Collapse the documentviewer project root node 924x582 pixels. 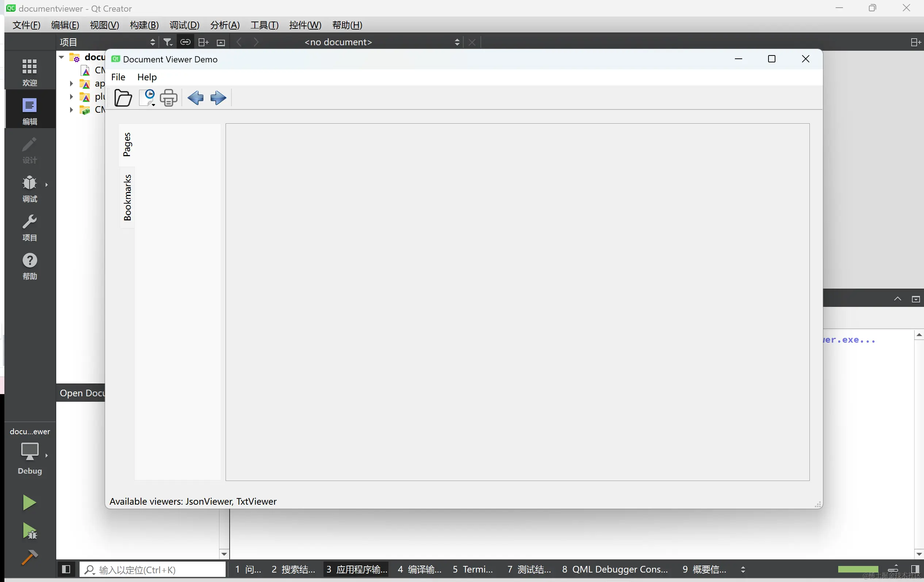pos(61,57)
